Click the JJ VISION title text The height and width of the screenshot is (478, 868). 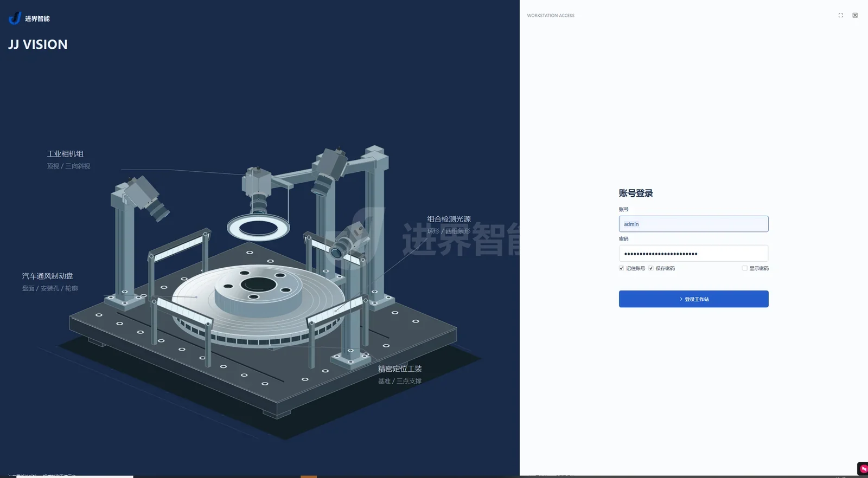coord(38,44)
